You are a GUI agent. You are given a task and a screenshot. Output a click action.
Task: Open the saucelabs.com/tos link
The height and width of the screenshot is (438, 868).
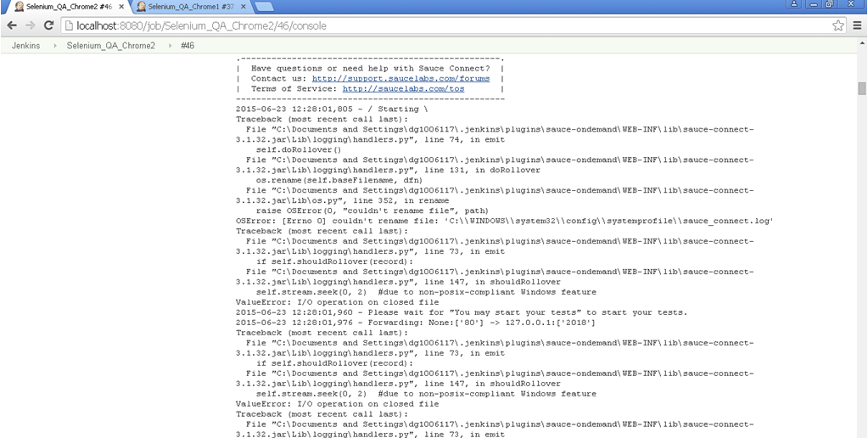click(403, 88)
